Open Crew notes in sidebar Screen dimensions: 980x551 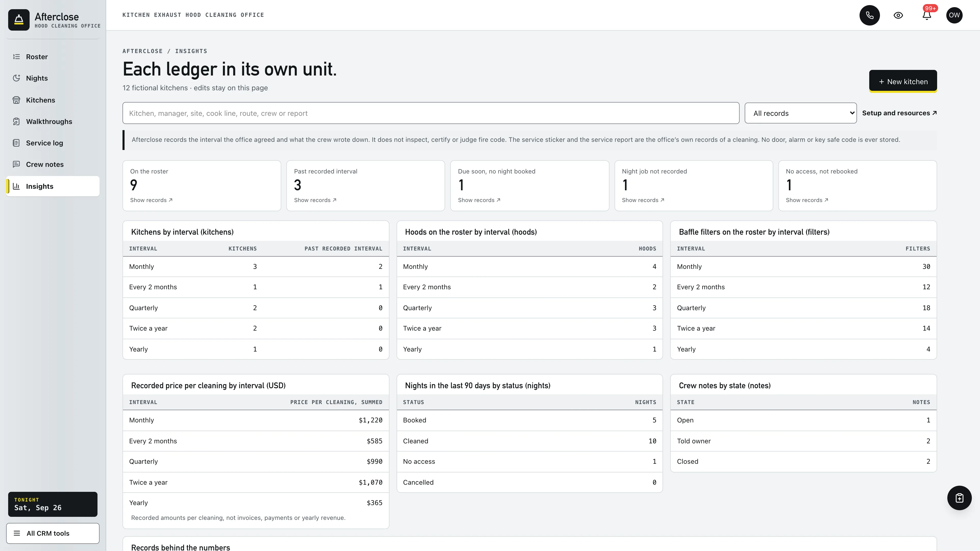(53, 164)
